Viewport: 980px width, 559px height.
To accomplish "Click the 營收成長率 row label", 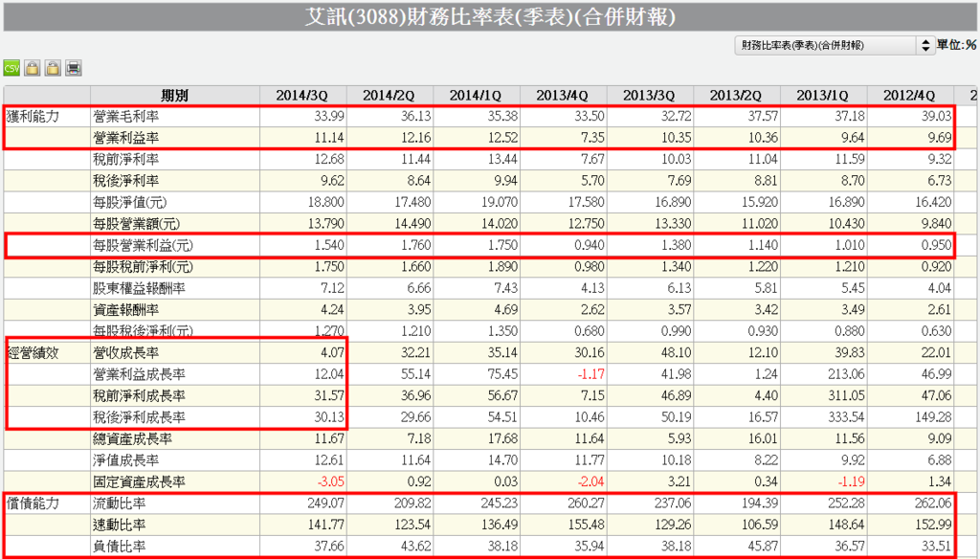I will coord(125,352).
